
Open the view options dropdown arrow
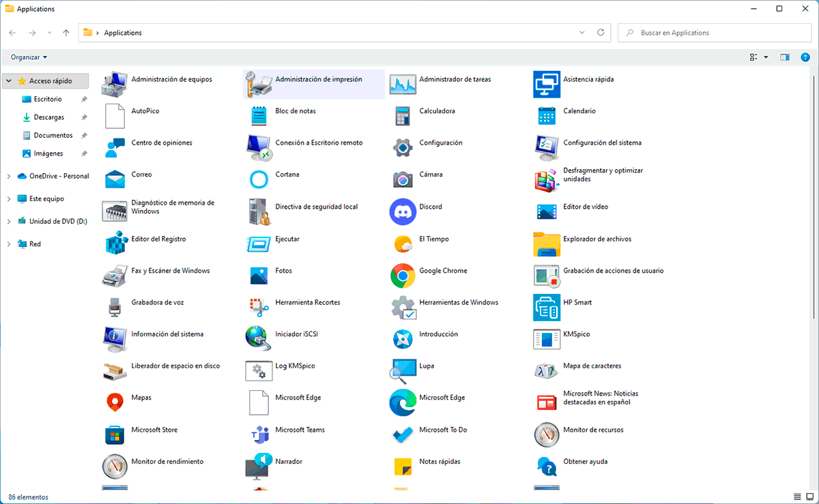coord(766,57)
